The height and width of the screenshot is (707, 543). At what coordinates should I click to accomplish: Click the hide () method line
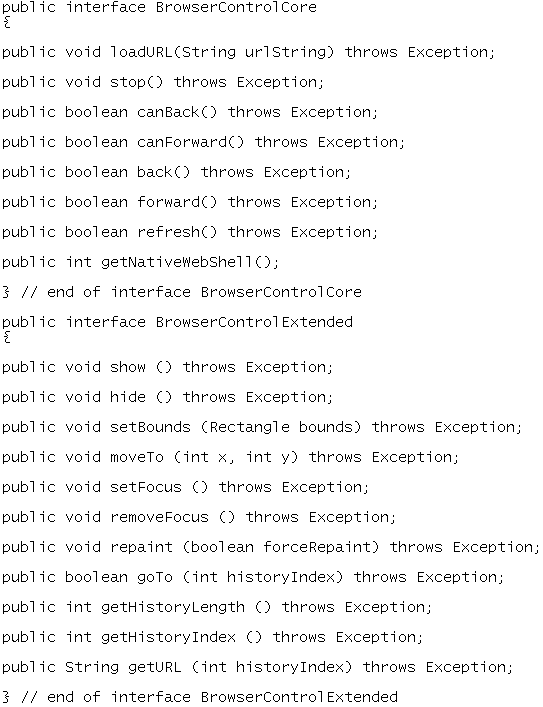(167, 397)
